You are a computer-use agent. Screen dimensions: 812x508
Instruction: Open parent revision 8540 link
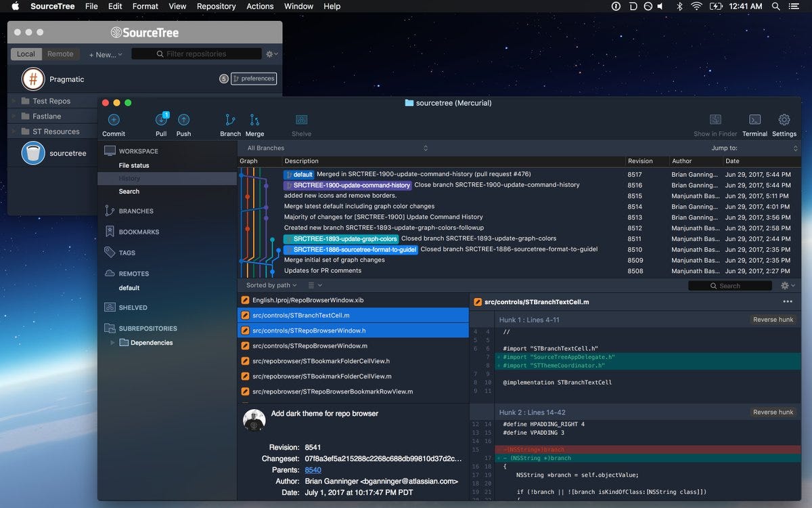313,469
